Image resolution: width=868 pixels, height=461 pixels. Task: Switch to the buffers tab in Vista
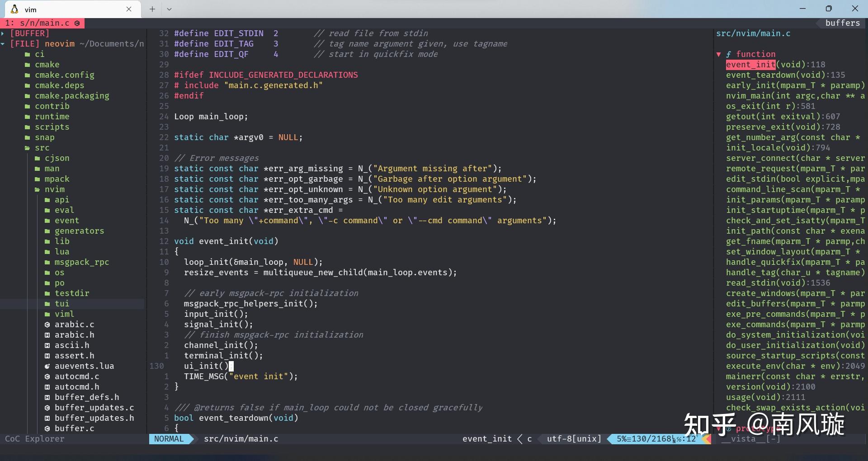click(x=842, y=23)
